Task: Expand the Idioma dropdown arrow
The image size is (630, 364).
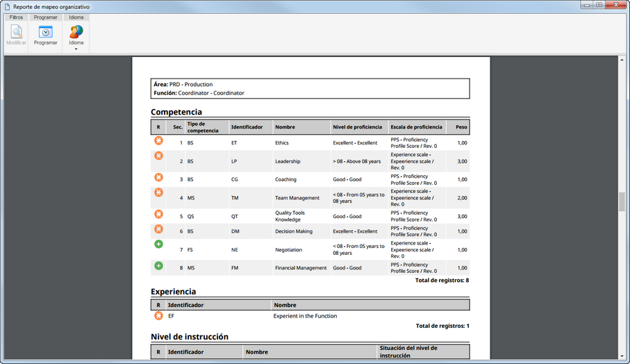Action: [76, 49]
